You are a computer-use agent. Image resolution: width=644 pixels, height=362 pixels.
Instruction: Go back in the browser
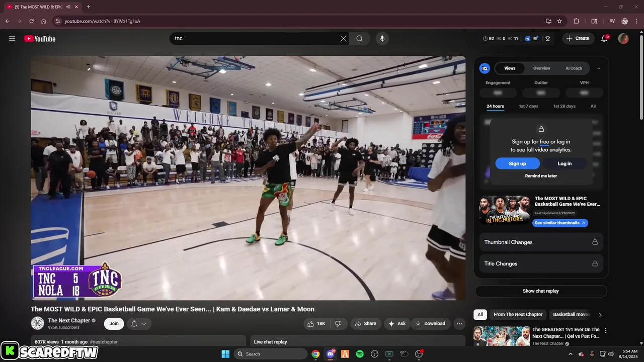[7, 21]
